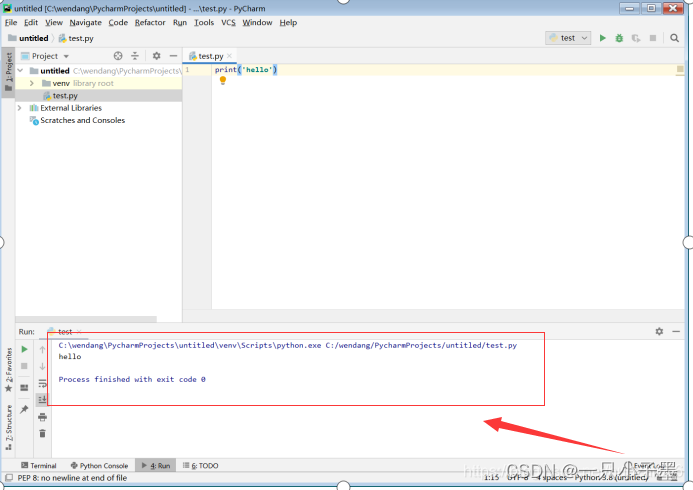
Task: Click the 1:15 caret position in the status bar
Action: tap(491, 477)
